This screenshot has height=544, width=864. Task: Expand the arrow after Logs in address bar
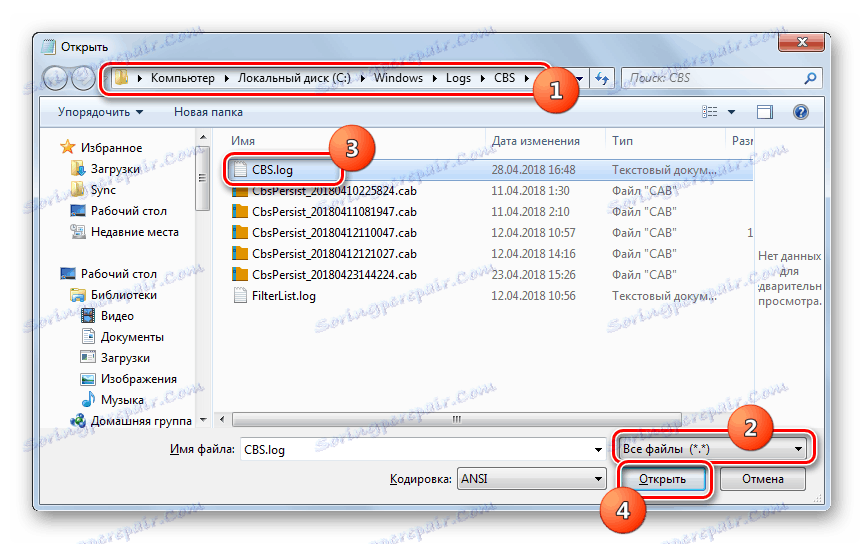coord(483,78)
